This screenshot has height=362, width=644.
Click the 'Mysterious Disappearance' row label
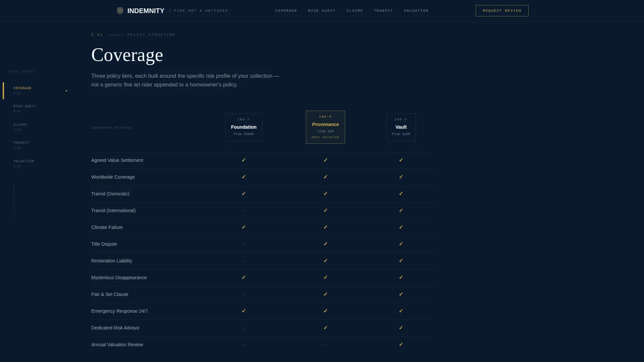[x=119, y=278]
